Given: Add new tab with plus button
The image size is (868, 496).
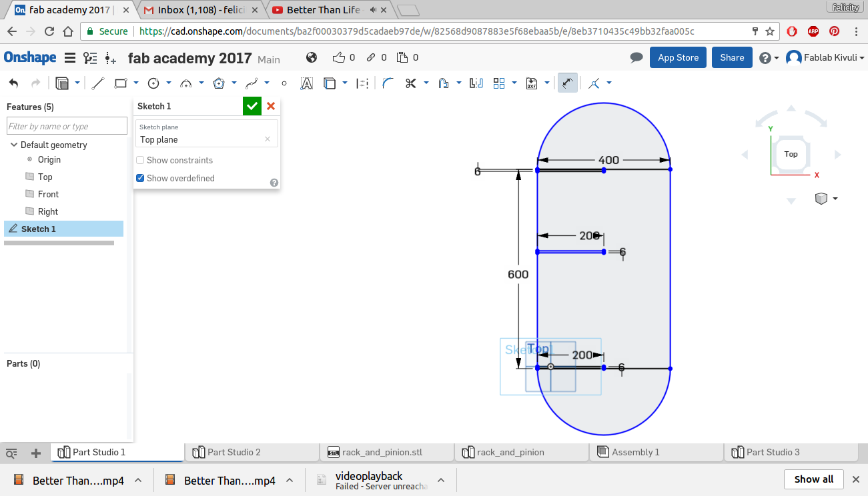Looking at the screenshot, I should point(36,453).
